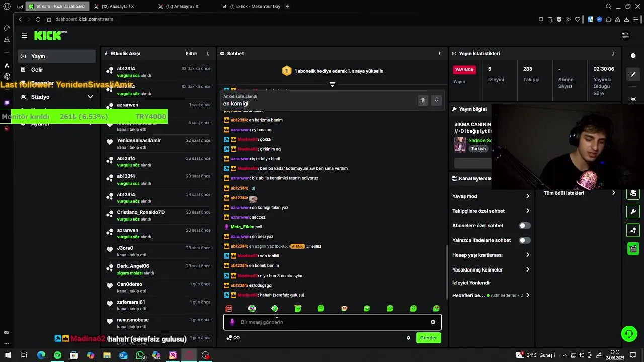This screenshot has width=644, height=362.
Task: Click the Bir mesaj gönderin message field
Action: [x=332, y=322]
